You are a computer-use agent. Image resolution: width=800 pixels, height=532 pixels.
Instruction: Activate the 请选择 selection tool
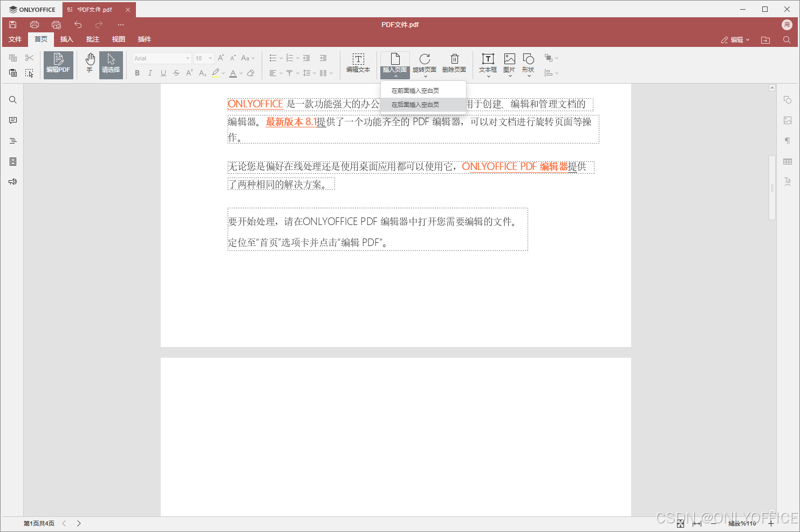111,65
